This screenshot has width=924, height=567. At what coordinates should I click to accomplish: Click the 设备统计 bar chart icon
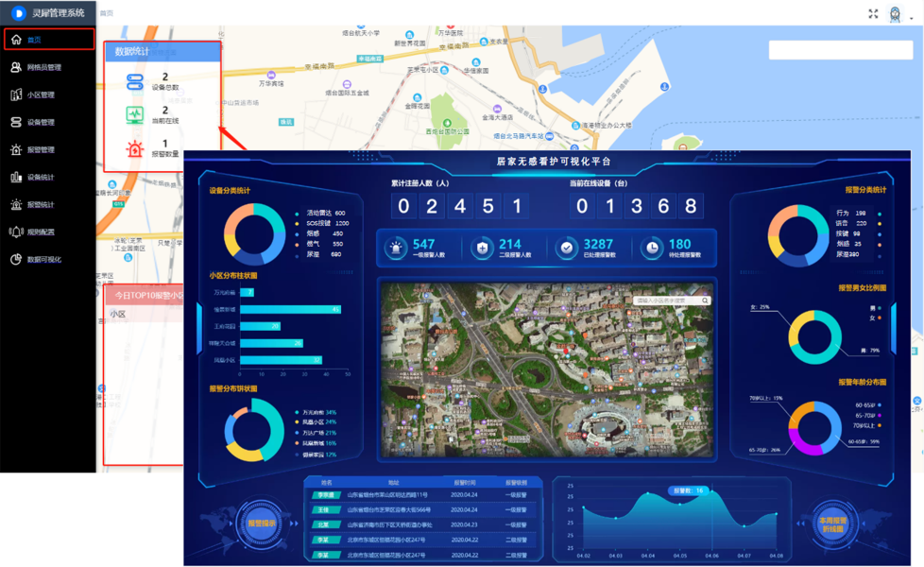(x=16, y=177)
